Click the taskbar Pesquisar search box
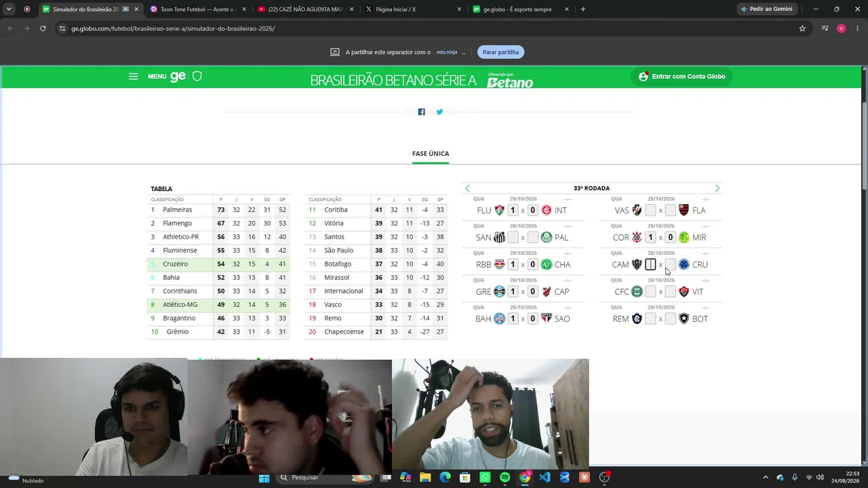This screenshot has width=868, height=488. (326, 478)
